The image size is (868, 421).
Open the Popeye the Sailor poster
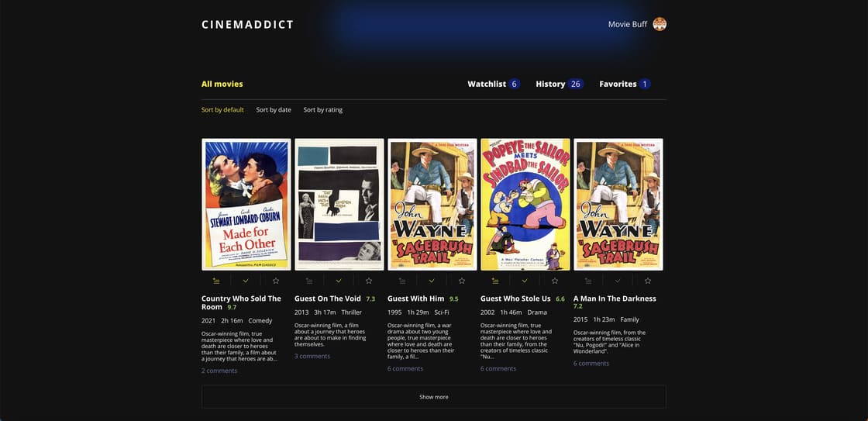coord(525,205)
